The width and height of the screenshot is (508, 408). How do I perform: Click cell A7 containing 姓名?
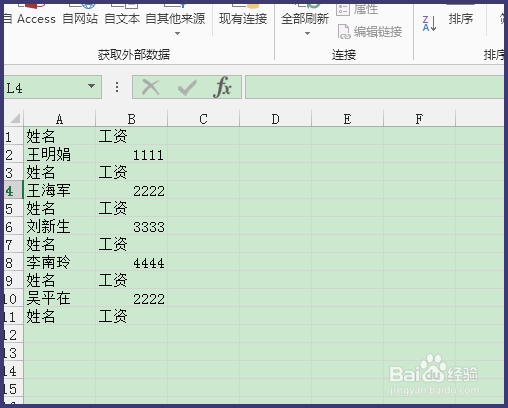tap(60, 244)
